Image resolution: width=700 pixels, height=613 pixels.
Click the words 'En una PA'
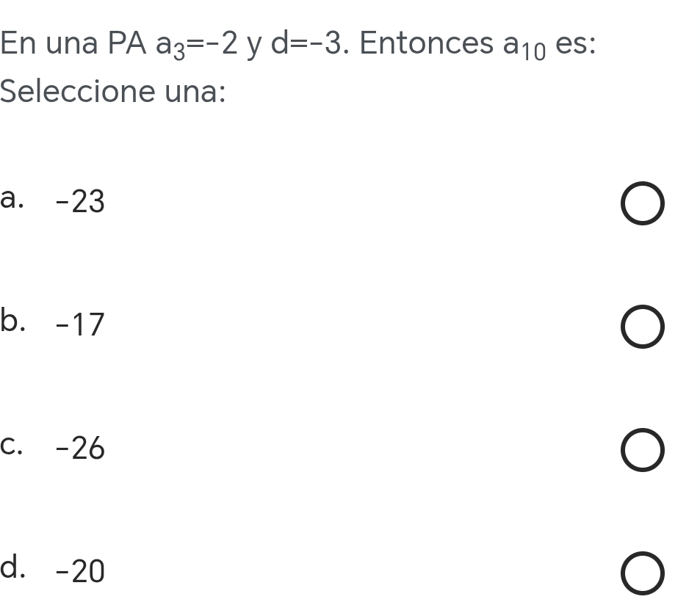(73, 44)
